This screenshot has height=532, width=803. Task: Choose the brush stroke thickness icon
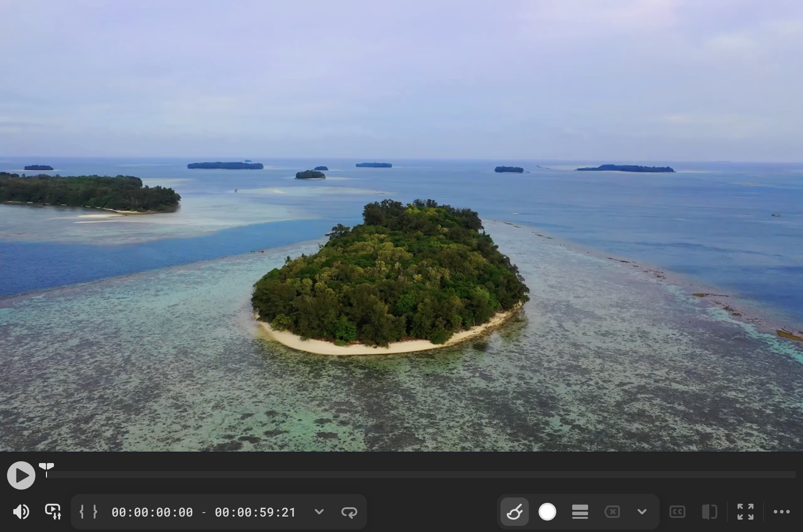(x=580, y=512)
